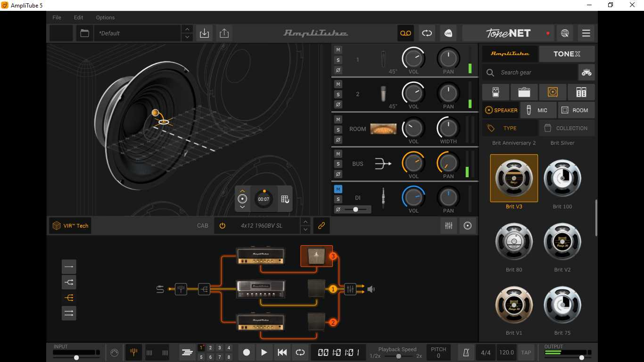Viewport: 644px width, 362px height.
Task: Click the TAP tempo button
Action: pyautogui.click(x=526, y=353)
